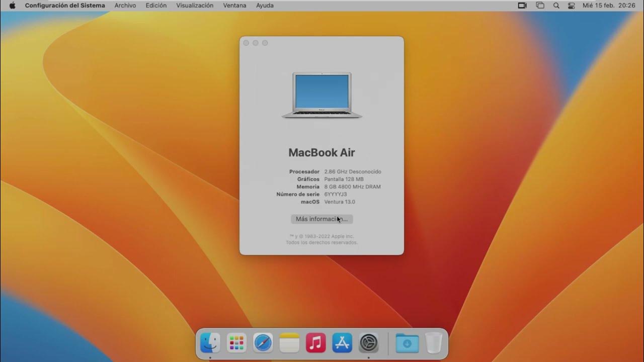Click the screen recording camera menu bar icon
Screen dimensions: 644x362
point(522,6)
